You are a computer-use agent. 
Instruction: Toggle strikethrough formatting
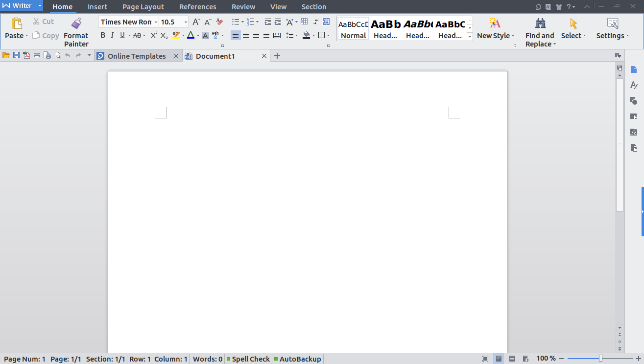[x=137, y=35]
